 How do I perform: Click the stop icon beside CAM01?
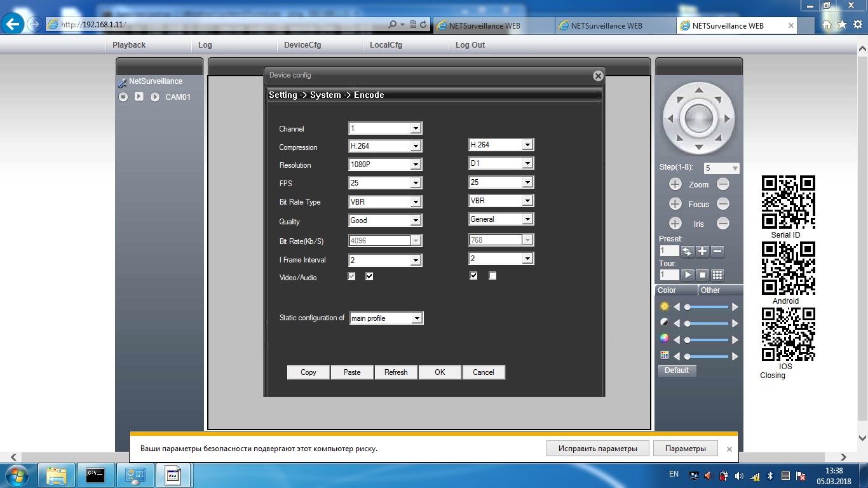pos(123,97)
